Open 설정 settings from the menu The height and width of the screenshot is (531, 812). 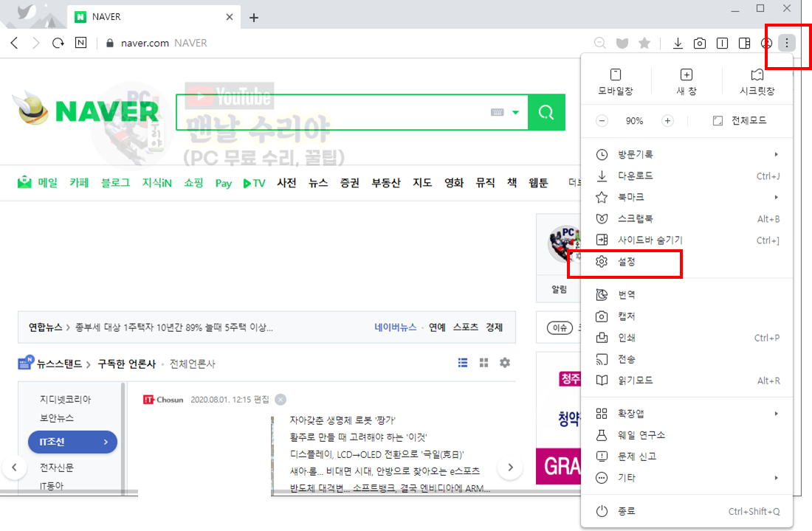[x=687, y=262]
